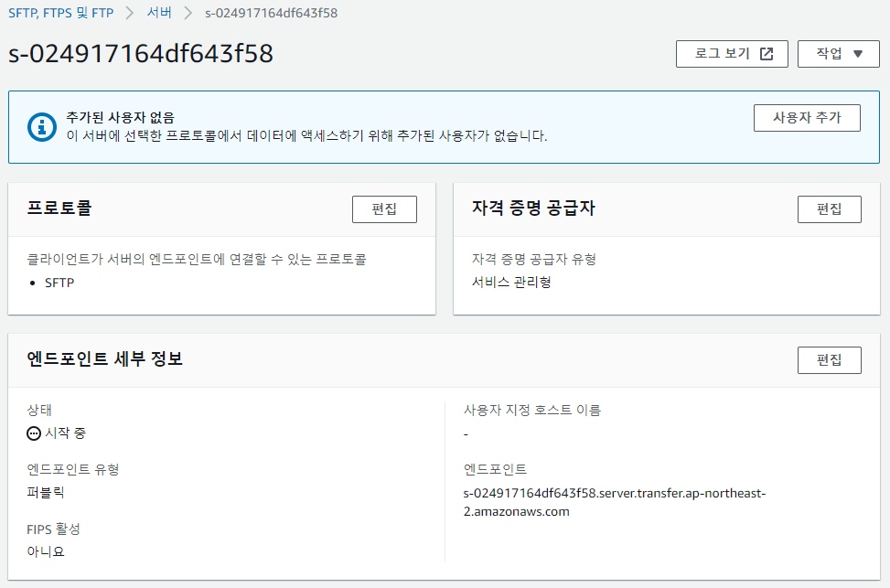
Task: Click the 추가된 사용자 없음 alert heading
Action: tap(121, 117)
